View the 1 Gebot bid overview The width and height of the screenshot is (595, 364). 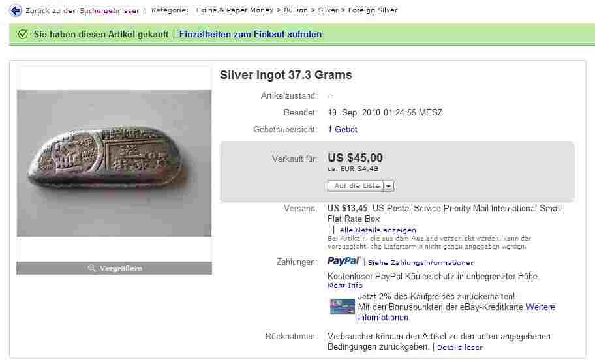coord(343,129)
